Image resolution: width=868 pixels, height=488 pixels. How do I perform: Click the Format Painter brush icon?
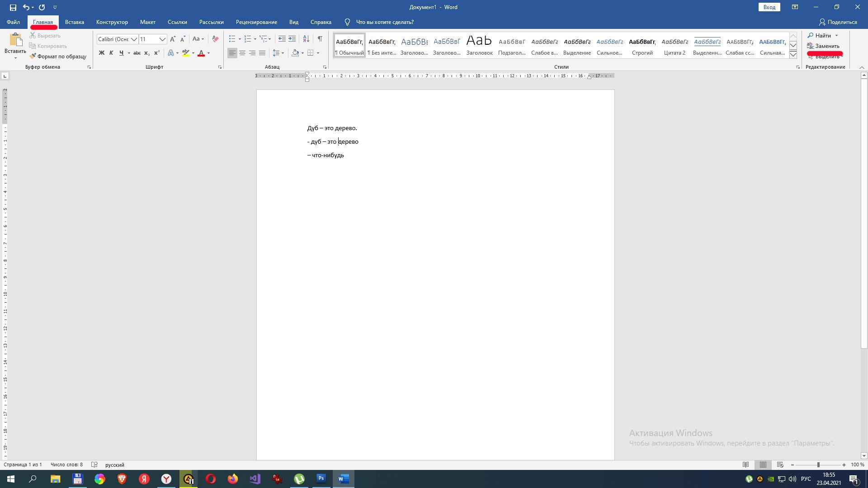[x=33, y=56]
